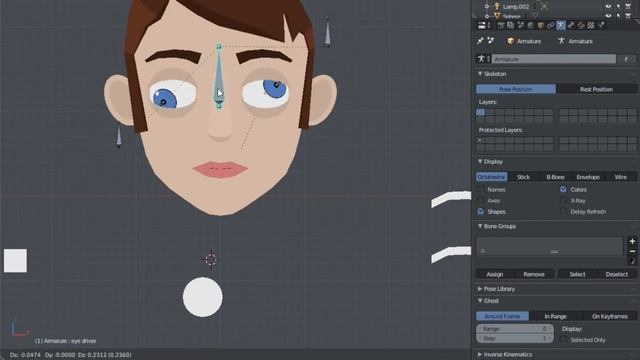This screenshot has height=360, width=640.
Task: Open the checkerboard properties tab icon
Action: [591, 25]
